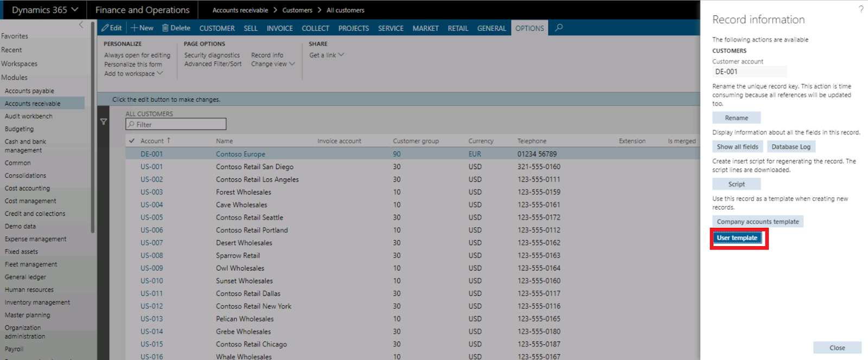This screenshot has width=868, height=360.
Task: Open the Accounts receivable module
Action: pos(33,104)
